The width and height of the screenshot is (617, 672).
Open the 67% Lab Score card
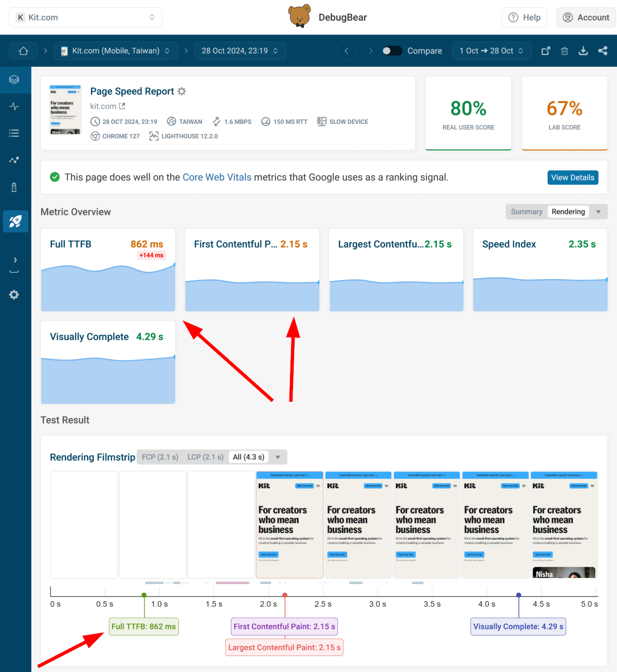565,113
